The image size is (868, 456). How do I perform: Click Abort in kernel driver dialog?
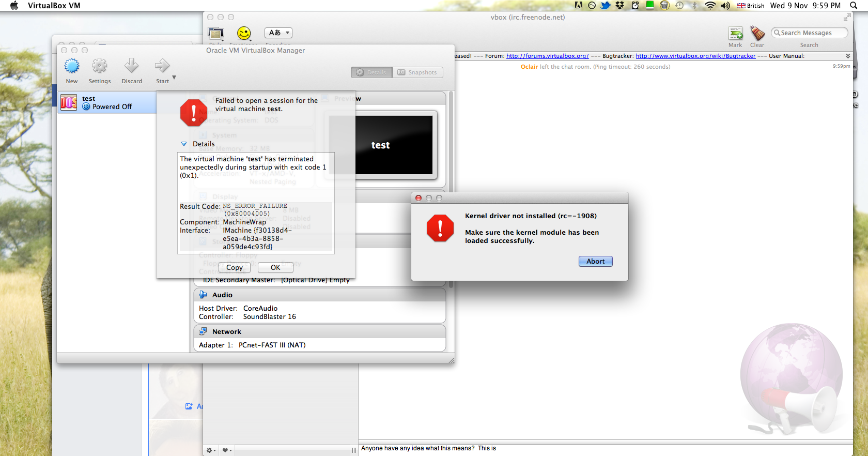tap(595, 261)
